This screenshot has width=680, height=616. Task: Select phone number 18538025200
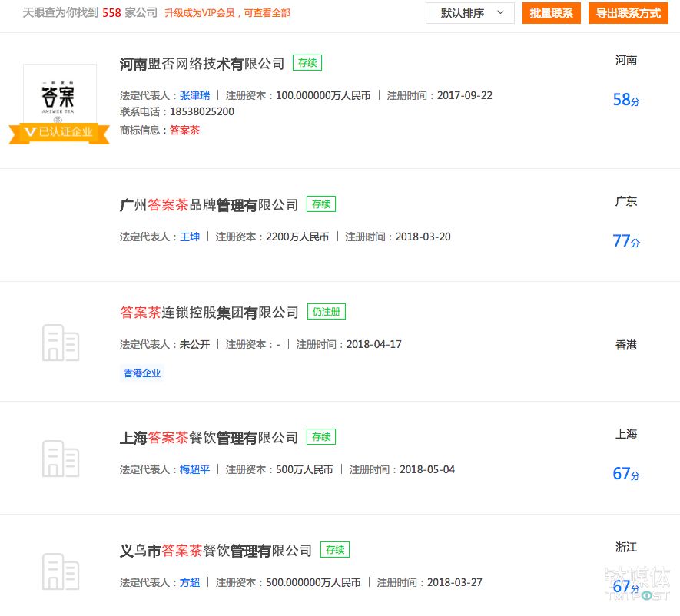201,112
